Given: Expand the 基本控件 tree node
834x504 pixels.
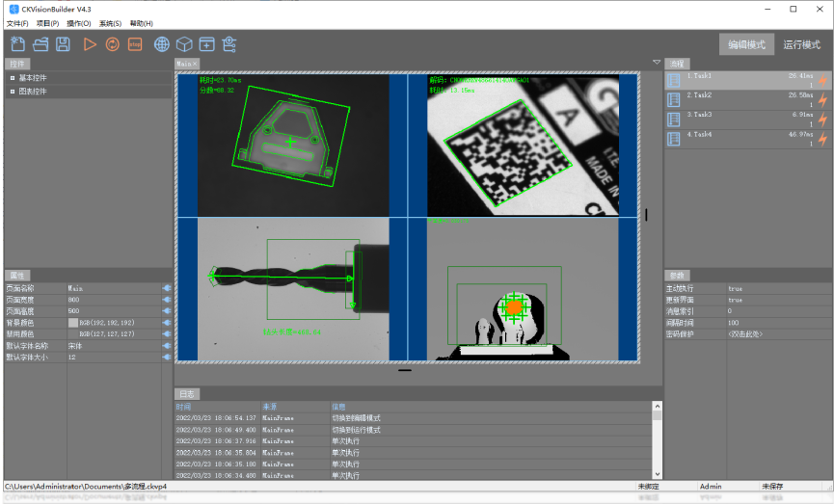Looking at the screenshot, I should pos(12,78).
